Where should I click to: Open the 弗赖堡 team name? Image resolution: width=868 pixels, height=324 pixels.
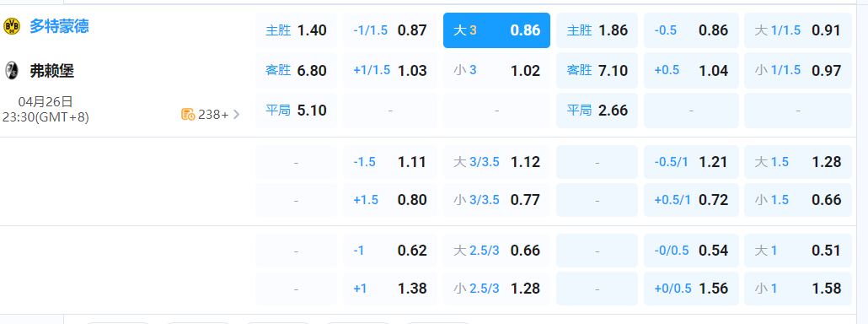[52, 70]
